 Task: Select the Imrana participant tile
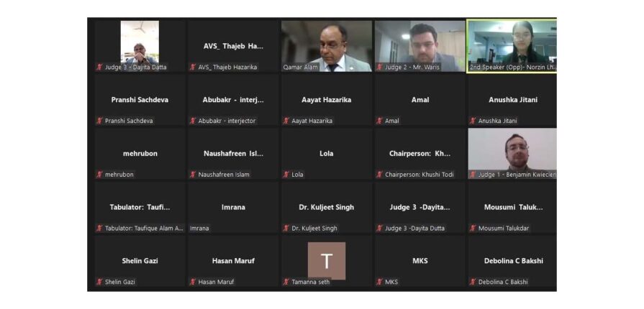233,207
